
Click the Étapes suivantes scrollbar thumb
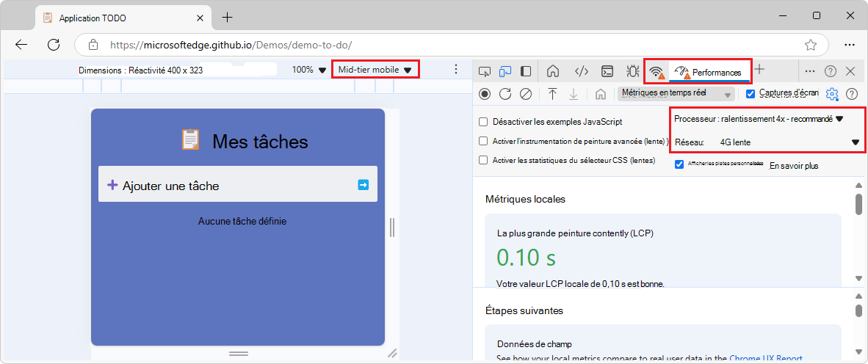[858, 310]
